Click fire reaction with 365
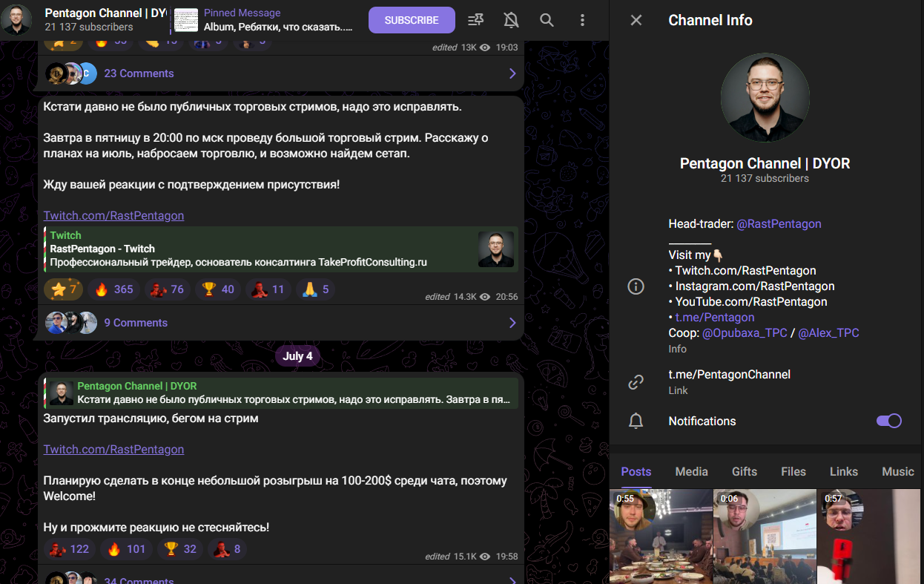 [114, 289]
